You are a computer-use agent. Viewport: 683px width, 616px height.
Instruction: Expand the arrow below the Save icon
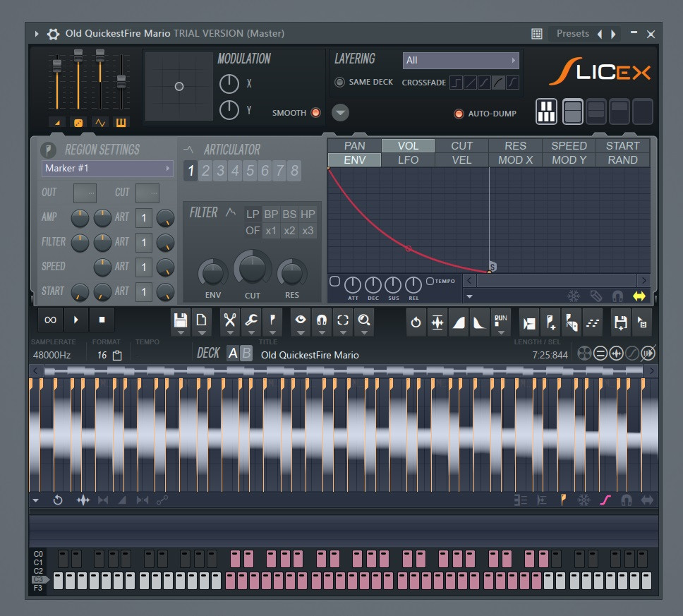click(180, 332)
